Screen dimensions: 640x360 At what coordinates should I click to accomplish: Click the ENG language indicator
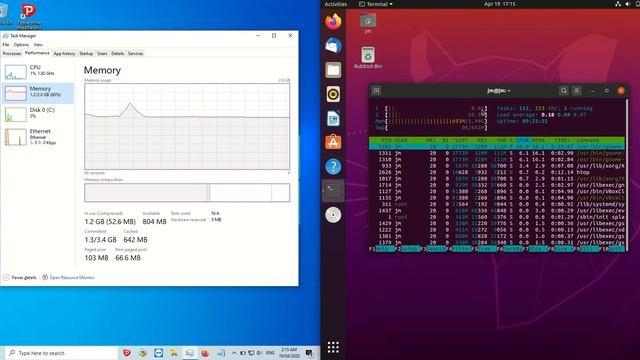[270, 353]
